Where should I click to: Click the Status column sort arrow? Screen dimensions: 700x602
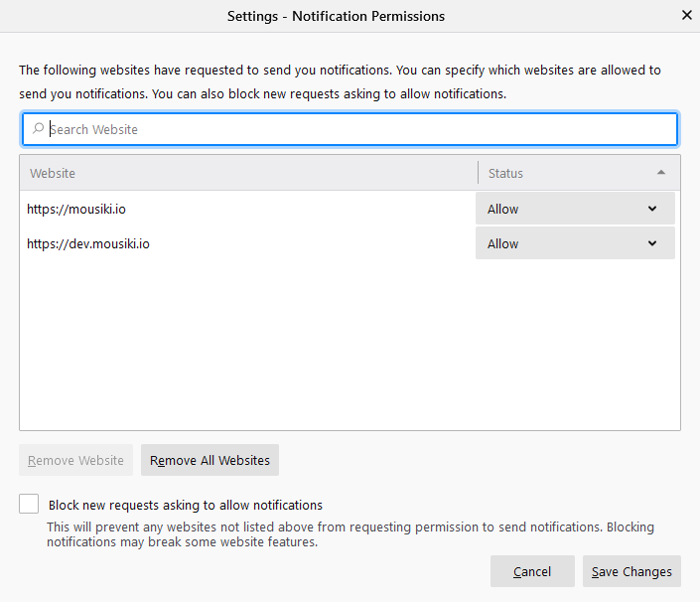click(x=661, y=173)
